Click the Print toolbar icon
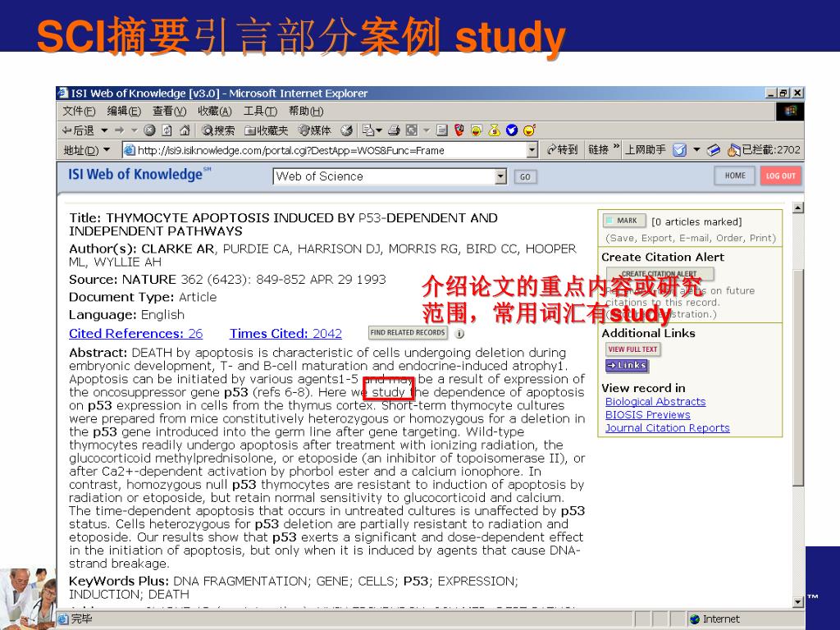Image resolution: width=840 pixels, height=630 pixels. [395, 130]
